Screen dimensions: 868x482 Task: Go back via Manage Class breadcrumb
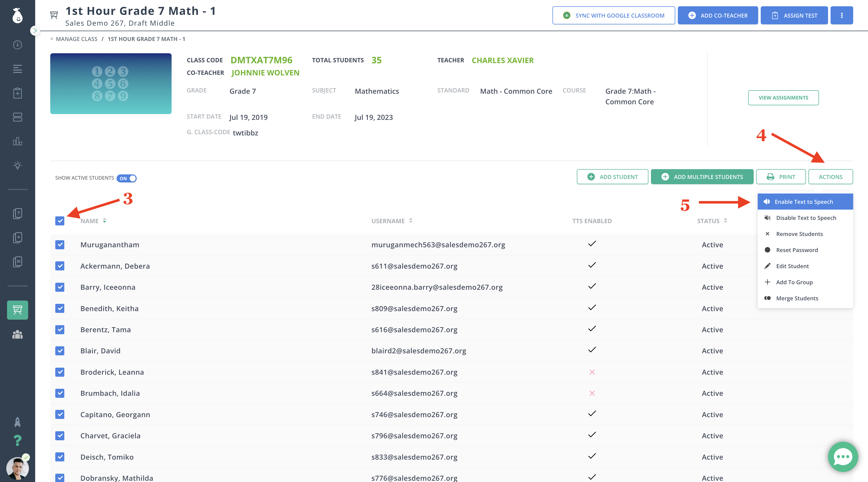(76, 39)
